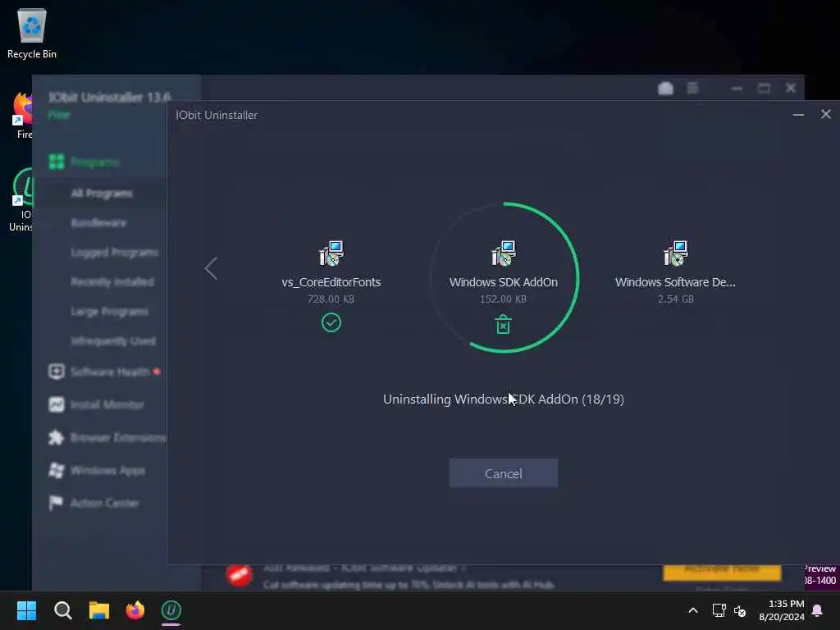840x630 pixels.
Task: Click the network status tray icon
Action: point(719,610)
